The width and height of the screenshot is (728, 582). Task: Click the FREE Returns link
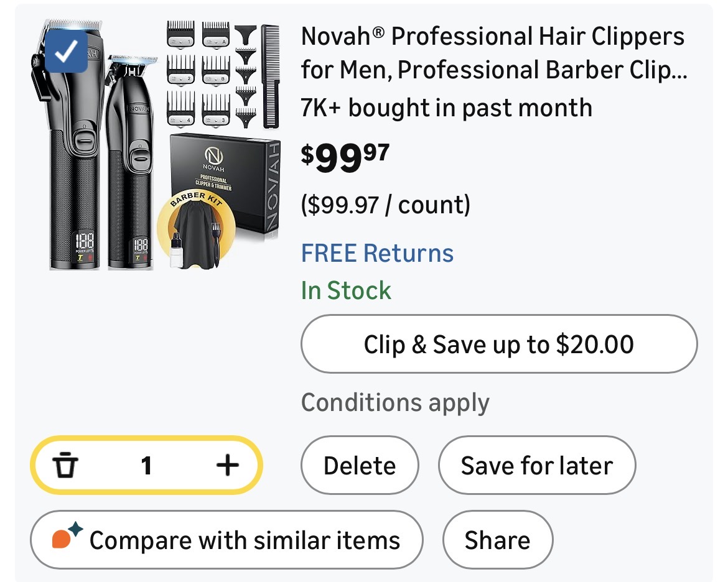pyautogui.click(x=377, y=253)
